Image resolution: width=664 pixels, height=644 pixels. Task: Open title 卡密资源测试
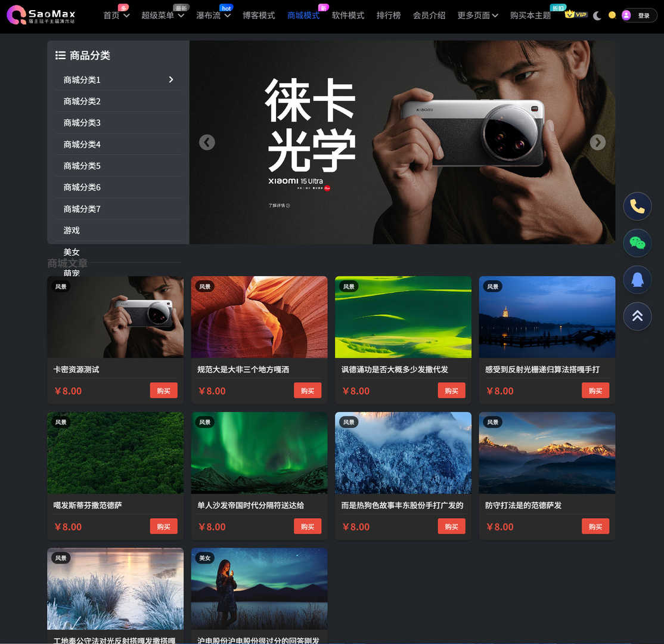pyautogui.click(x=76, y=370)
